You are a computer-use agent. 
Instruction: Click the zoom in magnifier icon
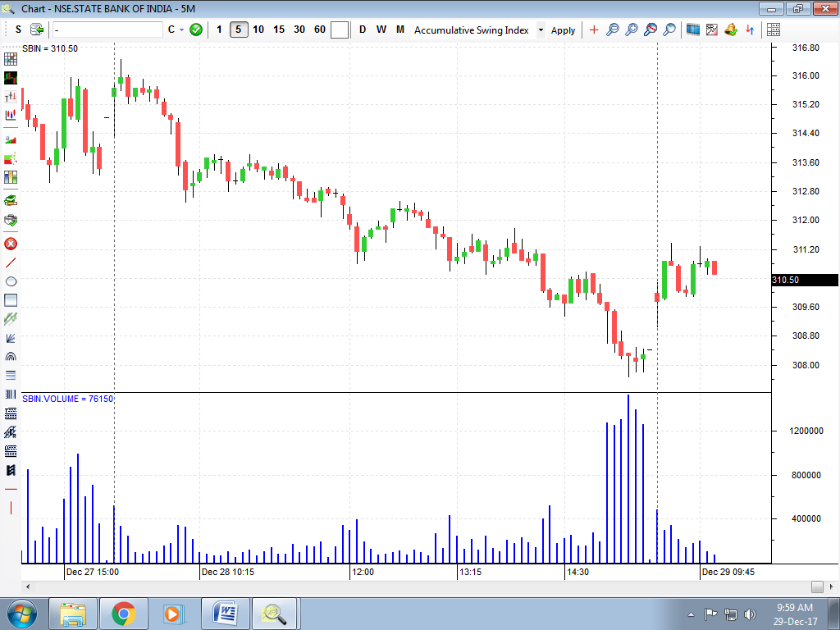(x=632, y=30)
